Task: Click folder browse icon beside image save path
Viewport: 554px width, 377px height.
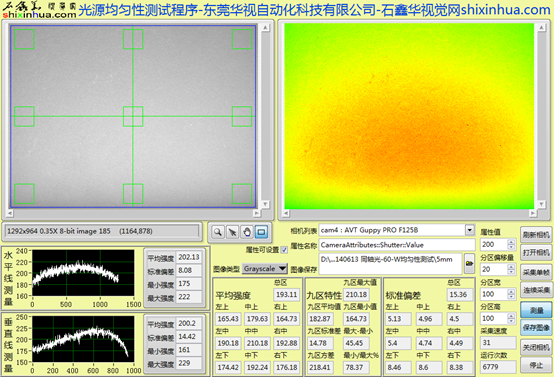Action: pyautogui.click(x=469, y=264)
